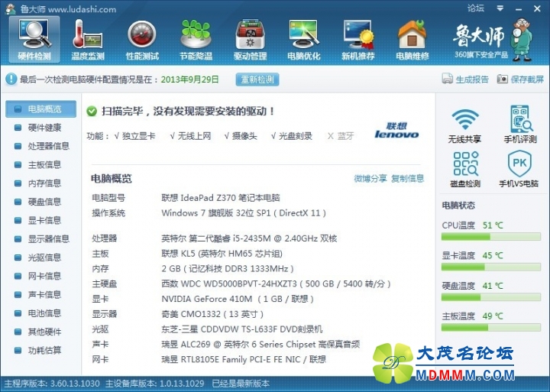Click the 蓝牙 Bluetooth unavailable feature
Image resolution: width=550 pixels, height=392 pixels.
pos(341,136)
